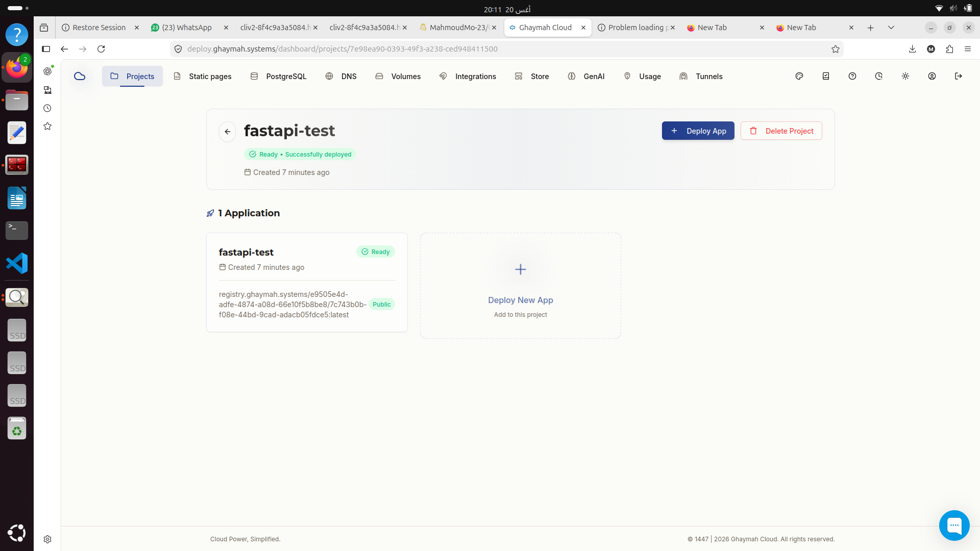Open Files manager from the dock
This screenshot has height=551, width=980.
17,100
